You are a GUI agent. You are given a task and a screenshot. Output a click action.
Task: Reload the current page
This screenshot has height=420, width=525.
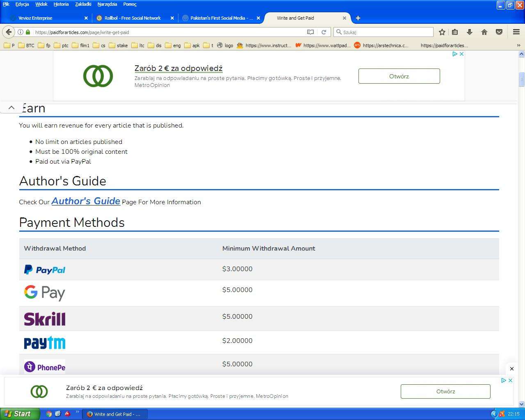click(324, 32)
